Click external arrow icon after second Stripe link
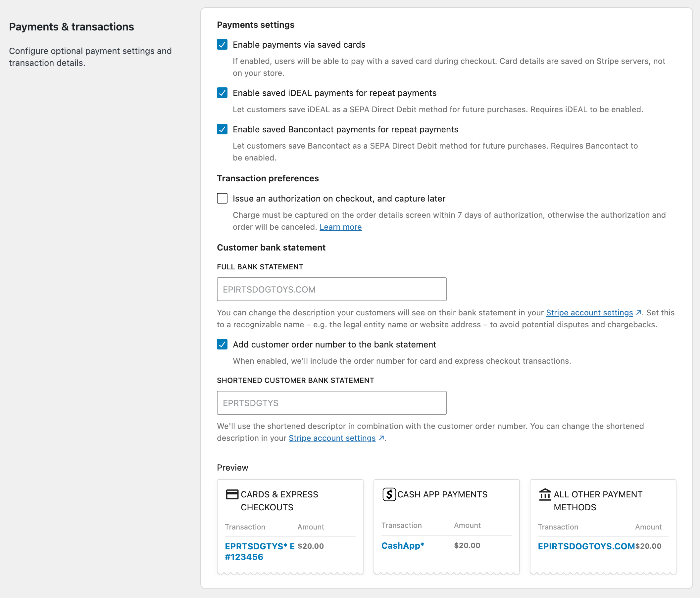This screenshot has height=598, width=700. pyautogui.click(x=381, y=438)
